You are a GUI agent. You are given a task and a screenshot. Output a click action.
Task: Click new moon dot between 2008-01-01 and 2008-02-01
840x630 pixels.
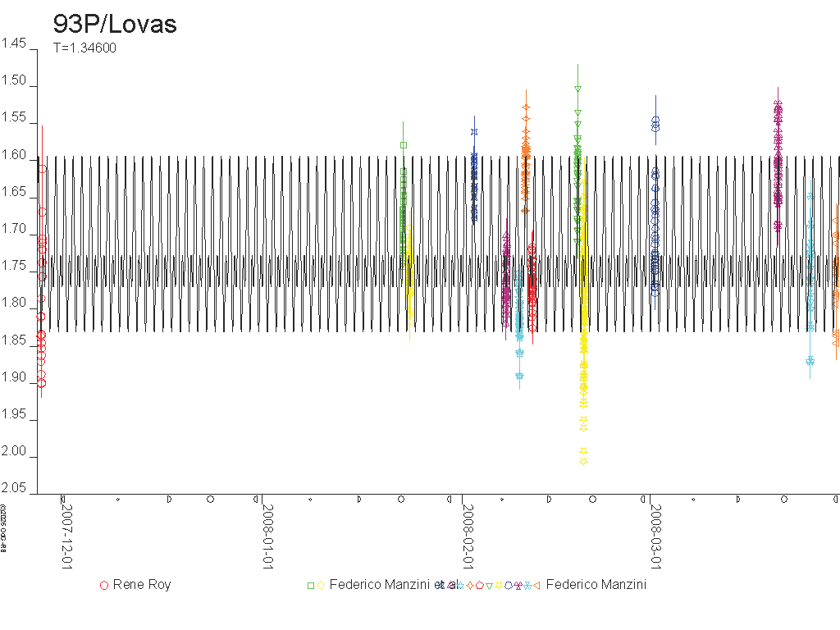click(x=310, y=500)
